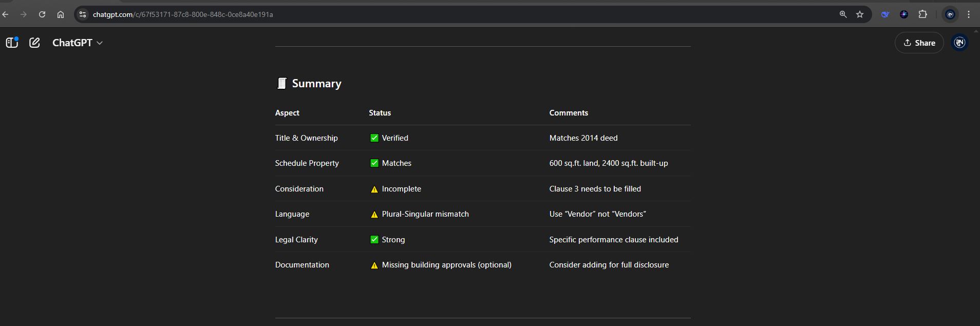Click the green check beside Matches
This screenshot has width=980, height=326.
tap(374, 163)
